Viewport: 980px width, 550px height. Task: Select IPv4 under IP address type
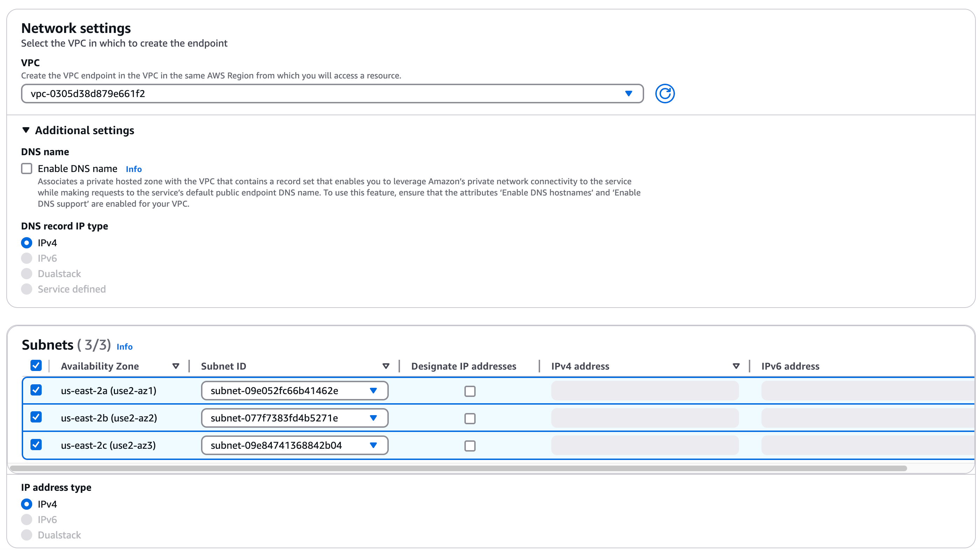pos(27,504)
